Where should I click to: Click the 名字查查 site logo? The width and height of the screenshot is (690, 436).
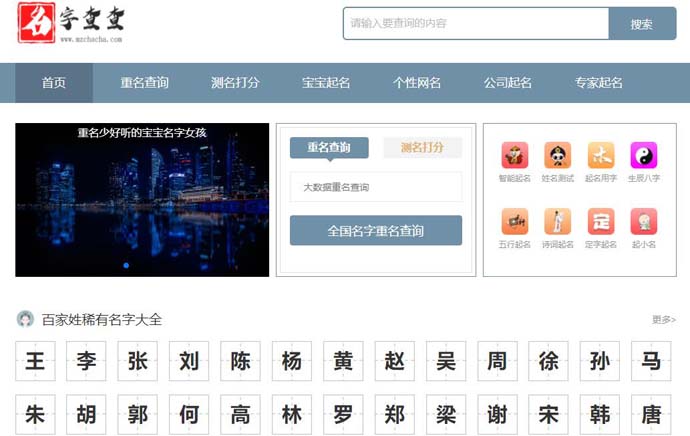[x=71, y=22]
